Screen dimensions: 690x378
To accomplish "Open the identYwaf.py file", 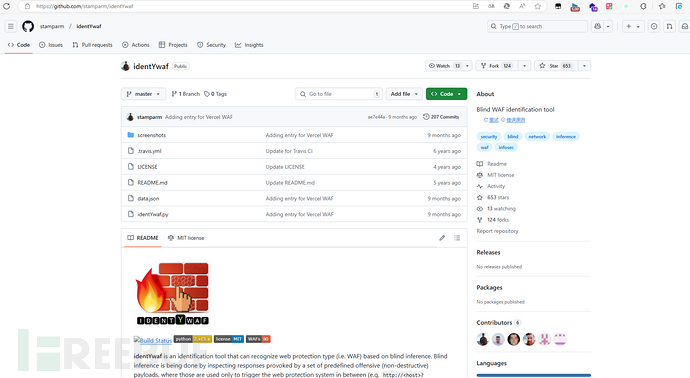I will pyautogui.click(x=153, y=214).
